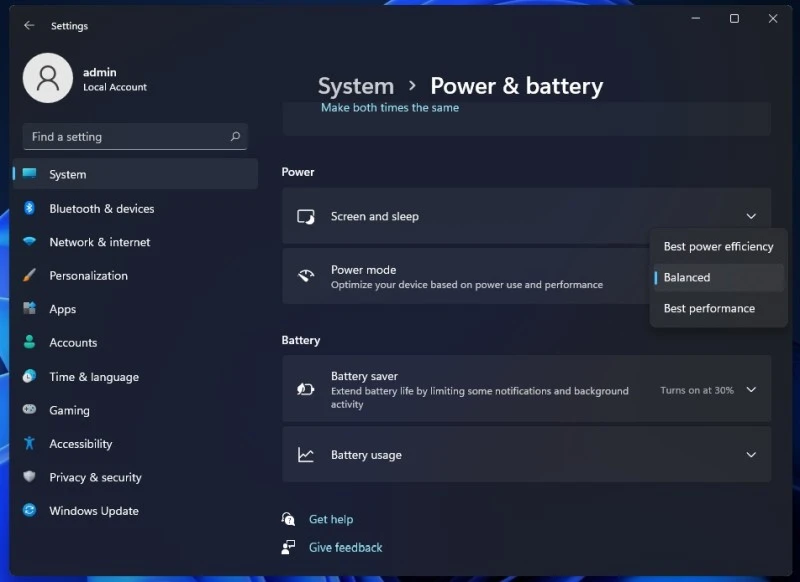The width and height of the screenshot is (800, 582).
Task: Collapse the Battery saver section
Action: pyautogui.click(x=750, y=390)
